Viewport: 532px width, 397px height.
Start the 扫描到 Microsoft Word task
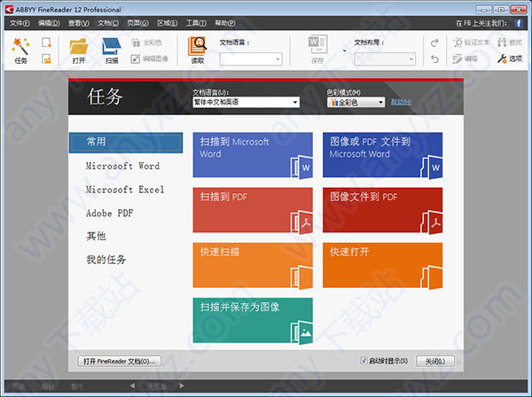click(x=253, y=155)
